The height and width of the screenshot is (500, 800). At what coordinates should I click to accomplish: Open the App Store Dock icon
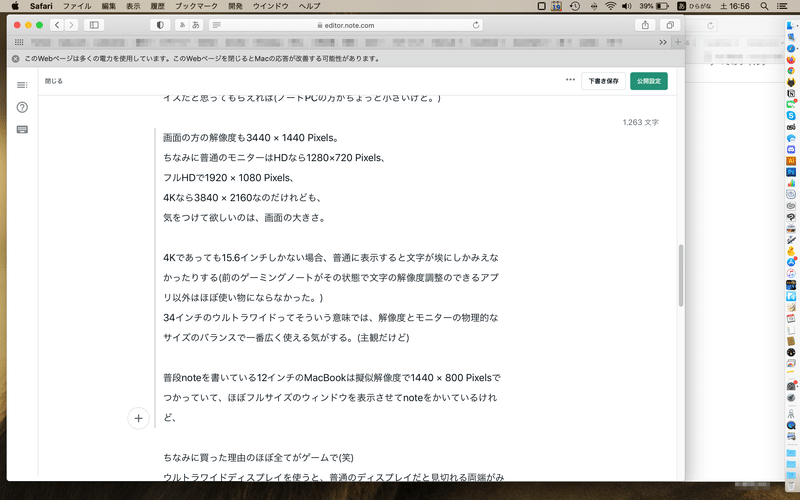click(x=791, y=262)
